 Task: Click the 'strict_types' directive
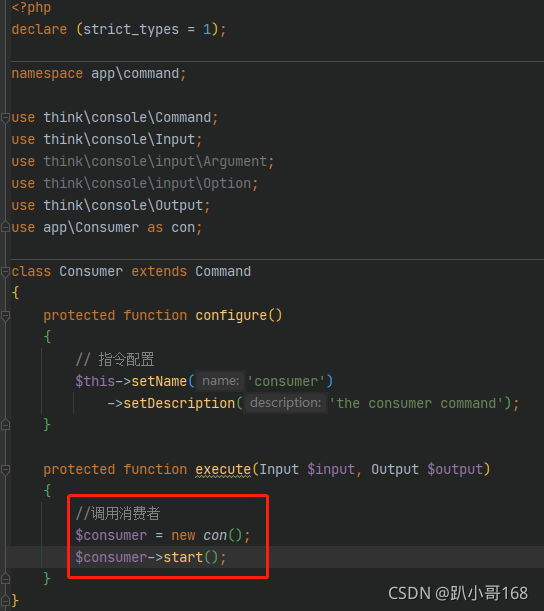[x=131, y=30]
